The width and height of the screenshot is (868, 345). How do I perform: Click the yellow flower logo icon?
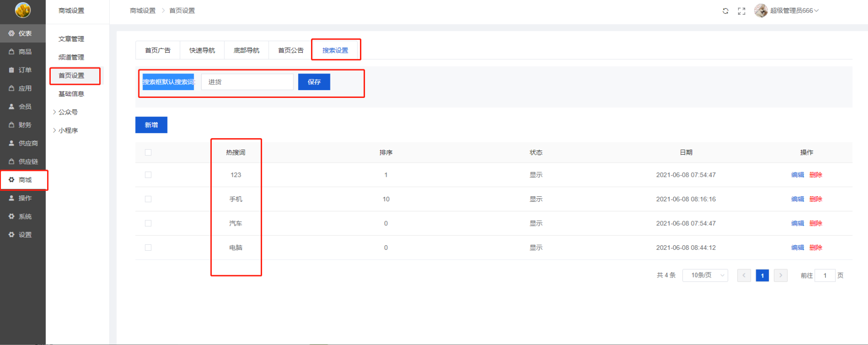tap(23, 10)
